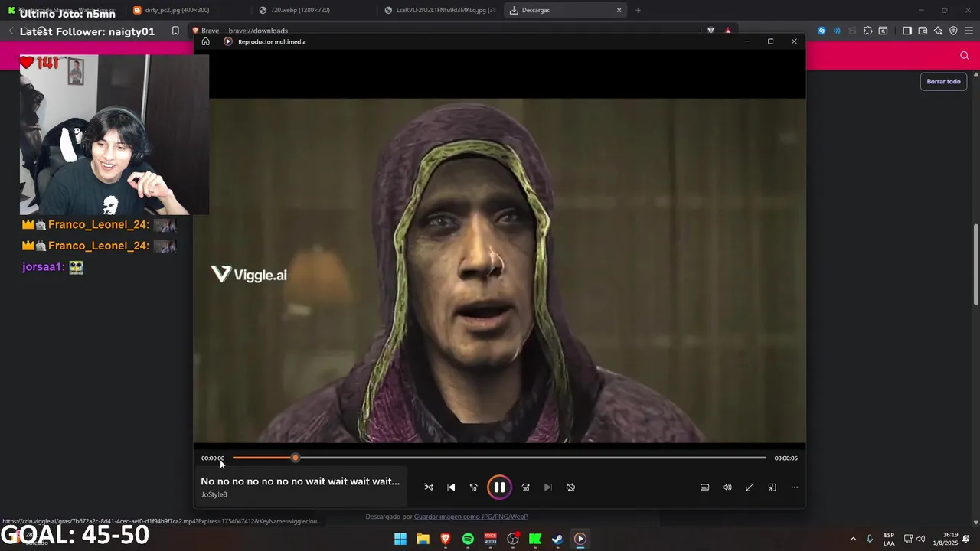Open Spotify from the taskbar
Image resolution: width=980 pixels, height=551 pixels.
click(468, 539)
